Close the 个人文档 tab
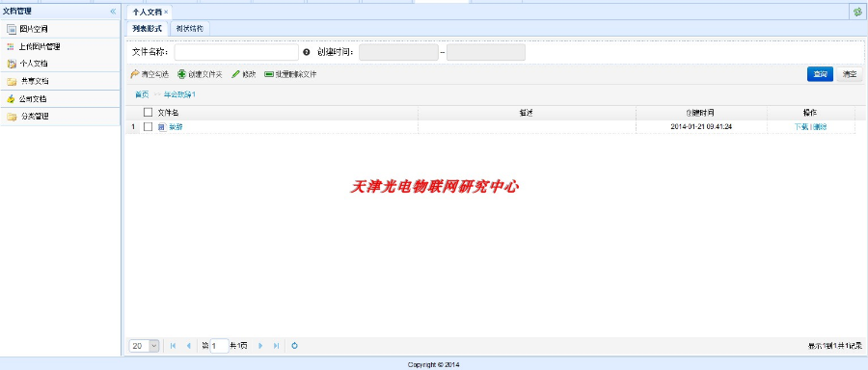The width and height of the screenshot is (868, 370). click(x=166, y=12)
